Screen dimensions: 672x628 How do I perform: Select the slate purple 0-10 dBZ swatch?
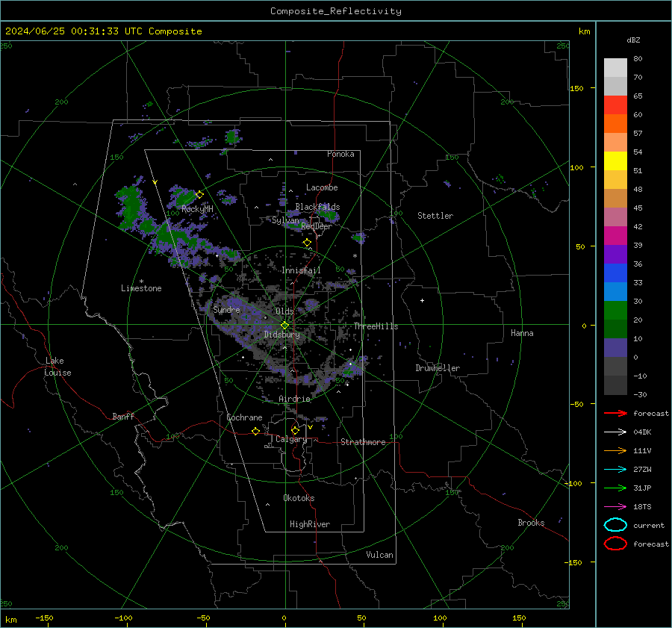tap(615, 348)
